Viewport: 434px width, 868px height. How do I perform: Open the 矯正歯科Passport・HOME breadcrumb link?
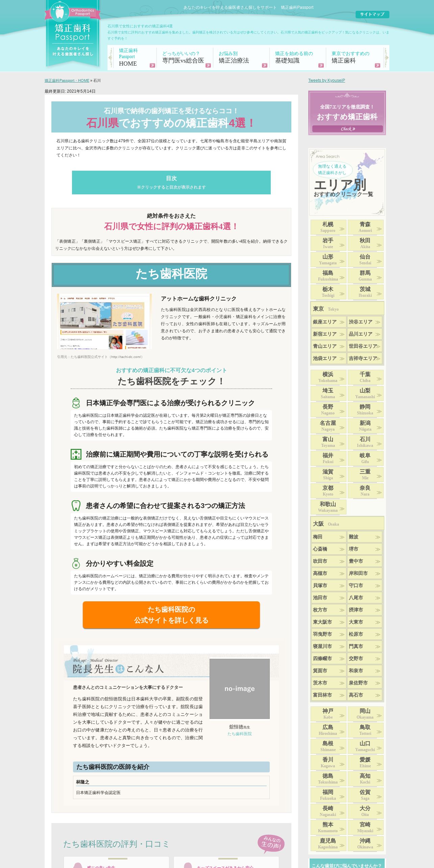click(x=67, y=81)
